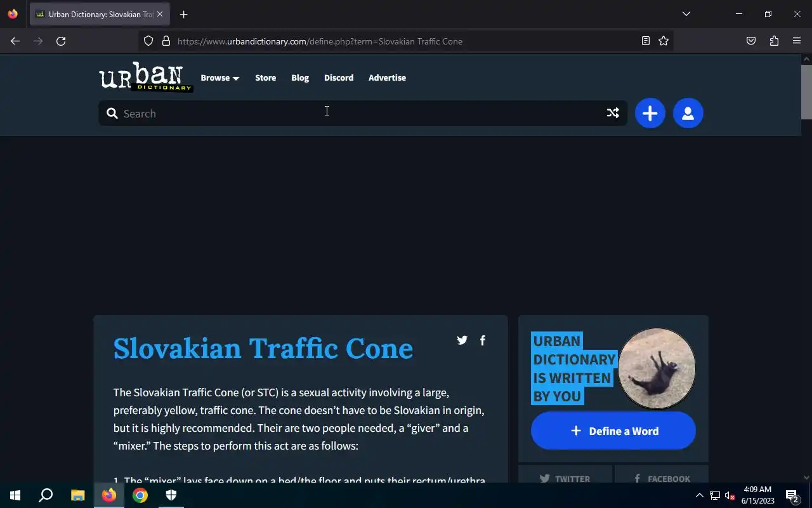Image resolution: width=812 pixels, height=508 pixels.
Task: Click the network tray icon
Action: (715, 495)
